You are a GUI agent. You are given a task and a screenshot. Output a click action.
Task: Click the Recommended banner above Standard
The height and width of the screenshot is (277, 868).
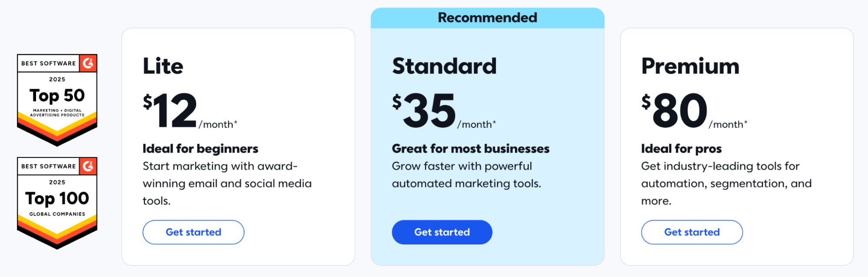(486, 17)
